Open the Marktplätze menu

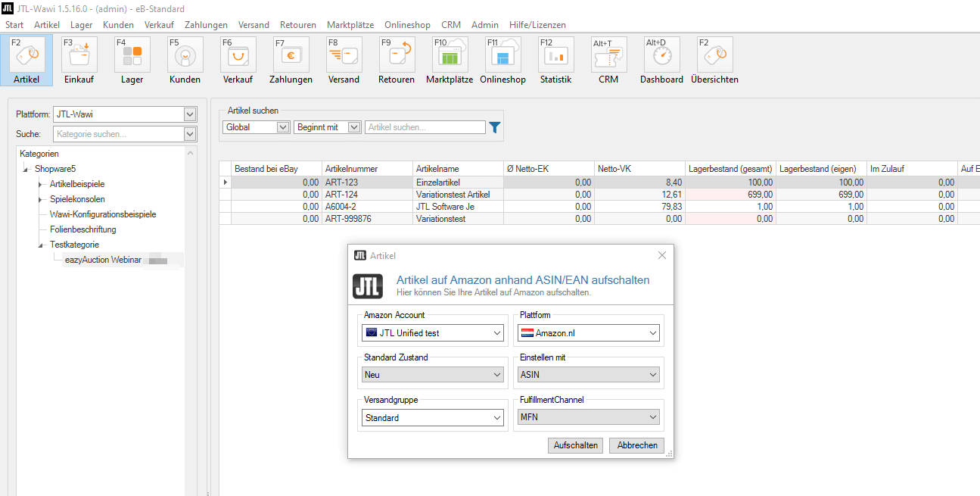350,25
